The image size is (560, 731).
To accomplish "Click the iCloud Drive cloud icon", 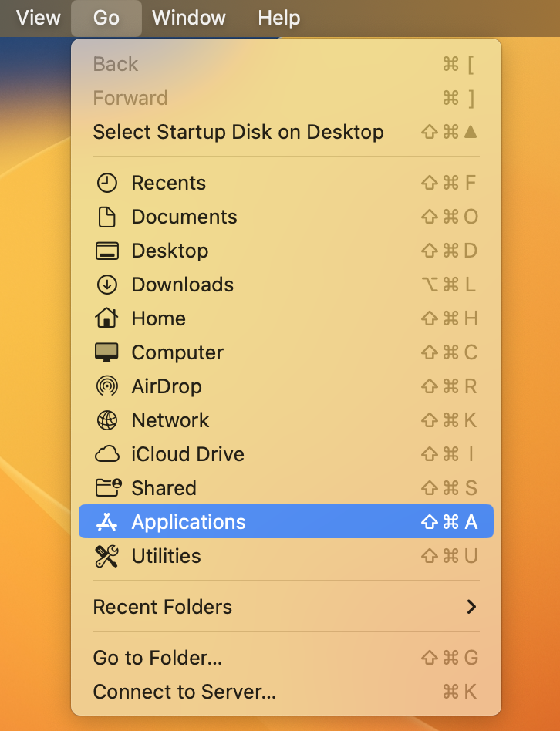I will [x=106, y=454].
